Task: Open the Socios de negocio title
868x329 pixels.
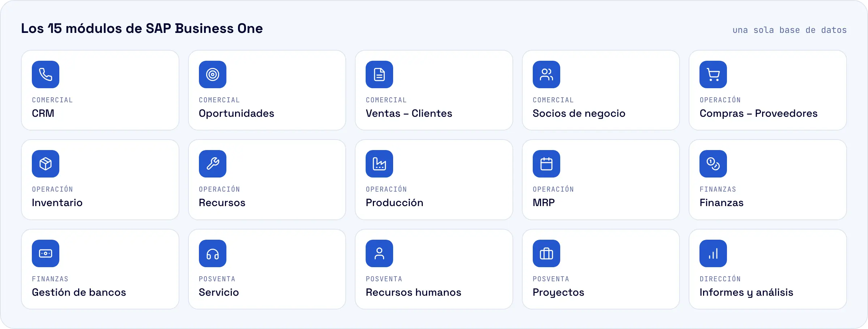Action: coord(579,114)
